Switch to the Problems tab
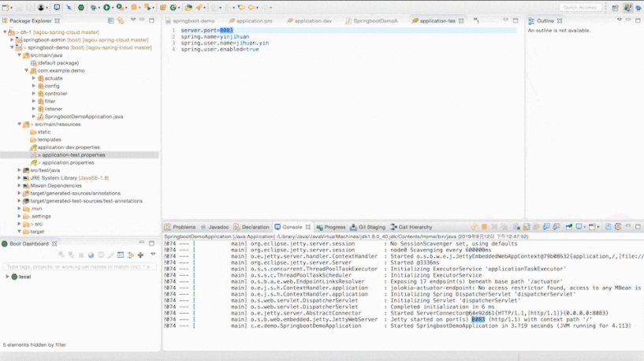 coord(181,227)
